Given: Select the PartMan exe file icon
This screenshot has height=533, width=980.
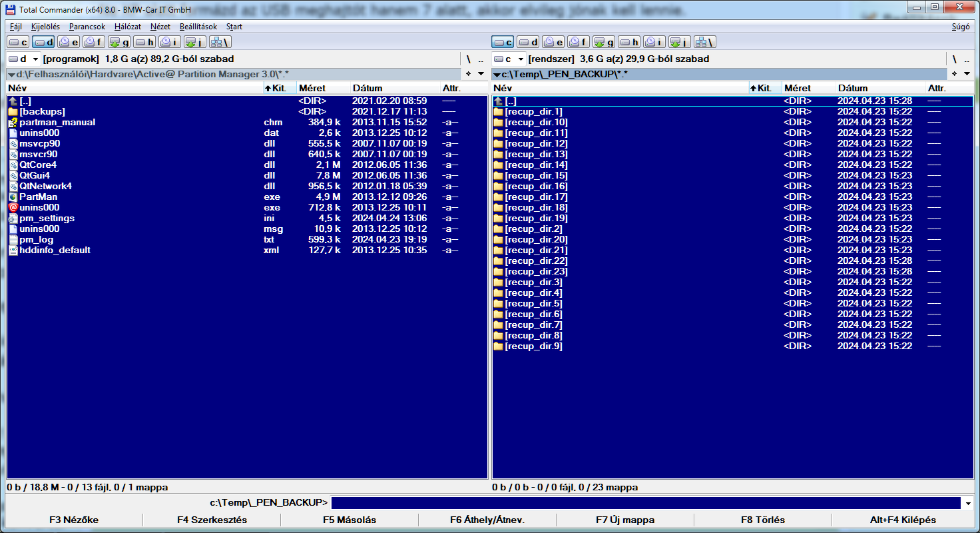Looking at the screenshot, I should pos(13,197).
